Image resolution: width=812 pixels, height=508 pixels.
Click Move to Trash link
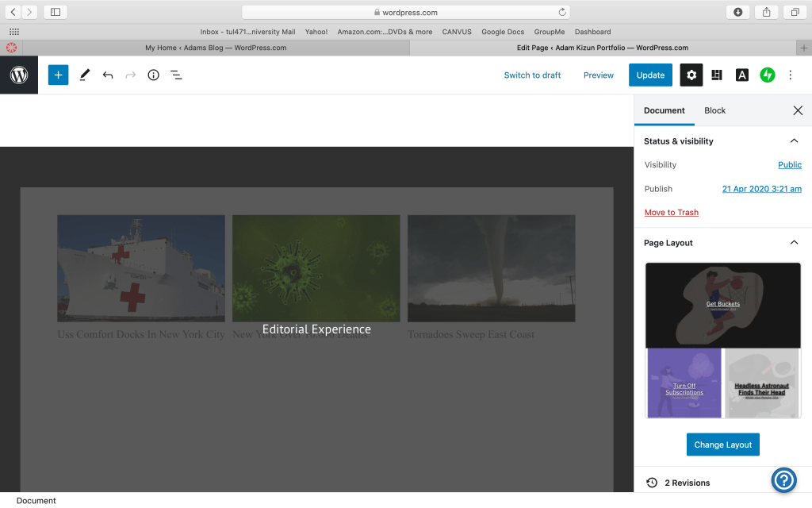pyautogui.click(x=671, y=213)
